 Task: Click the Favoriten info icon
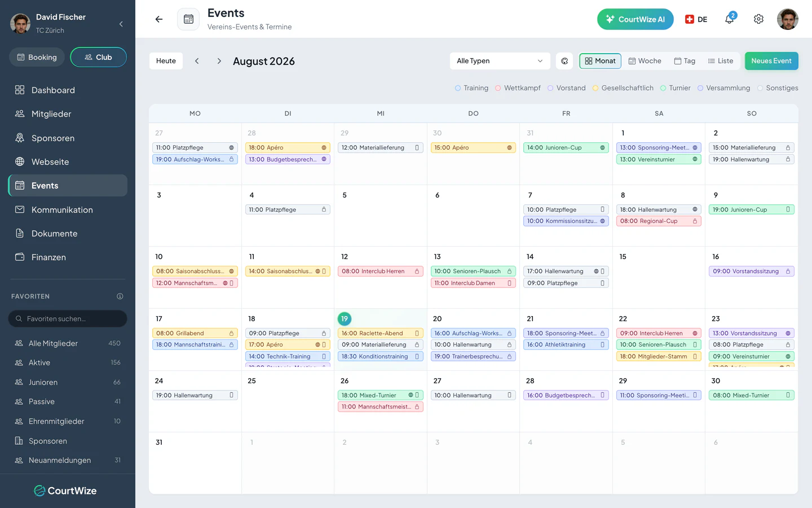(x=120, y=296)
